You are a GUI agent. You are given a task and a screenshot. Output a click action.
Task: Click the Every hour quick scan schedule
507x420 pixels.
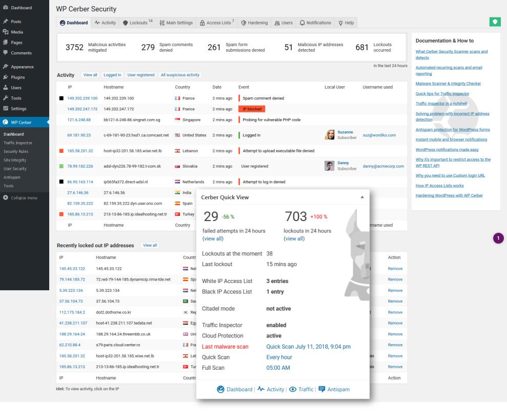point(279,357)
